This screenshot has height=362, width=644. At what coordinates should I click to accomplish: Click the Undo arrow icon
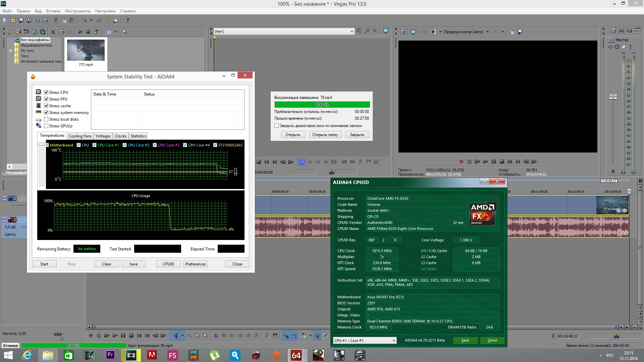(x=84, y=20)
